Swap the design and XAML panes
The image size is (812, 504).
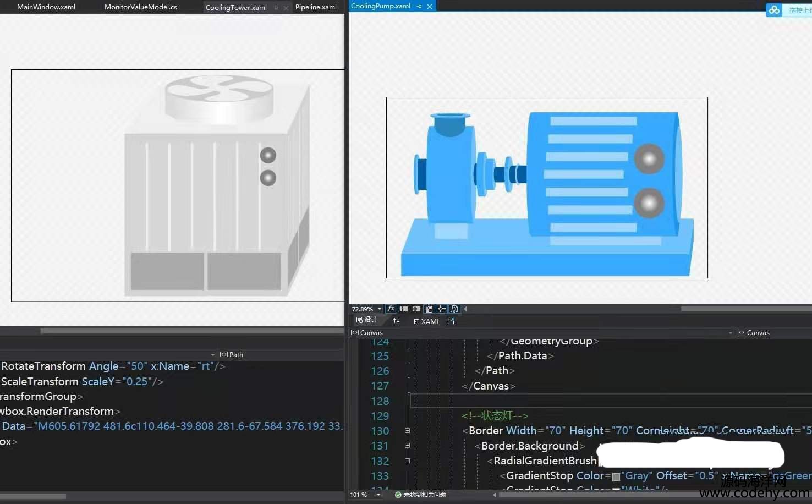(396, 321)
